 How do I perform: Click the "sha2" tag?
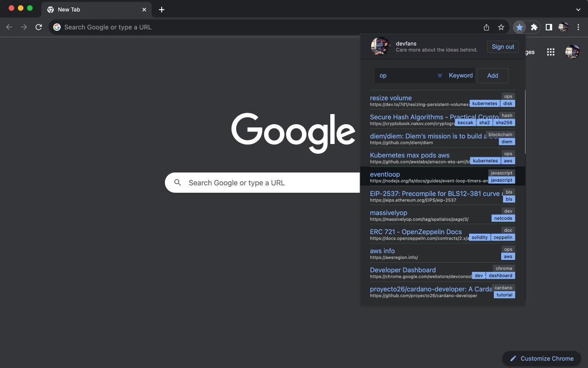coord(485,123)
